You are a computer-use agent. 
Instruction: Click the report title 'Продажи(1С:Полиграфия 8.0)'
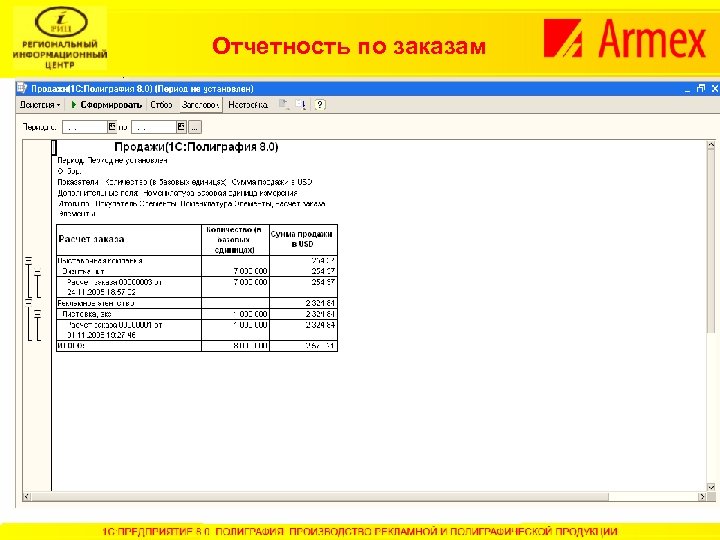click(x=196, y=147)
